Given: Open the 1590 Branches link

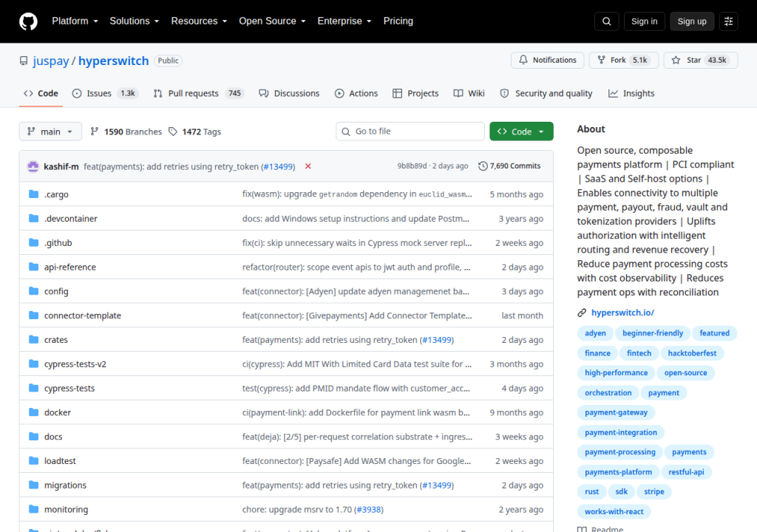Looking at the screenshot, I should click(126, 132).
